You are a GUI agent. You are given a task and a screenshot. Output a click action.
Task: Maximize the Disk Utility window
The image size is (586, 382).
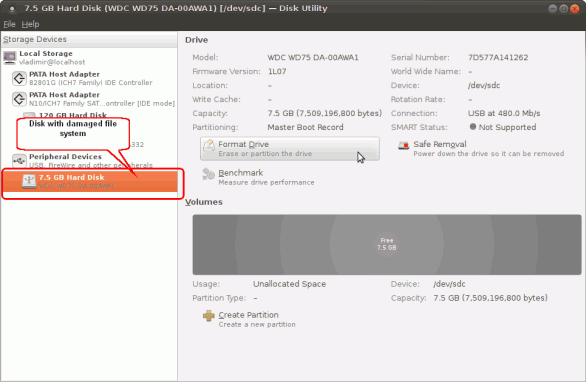point(564,9)
